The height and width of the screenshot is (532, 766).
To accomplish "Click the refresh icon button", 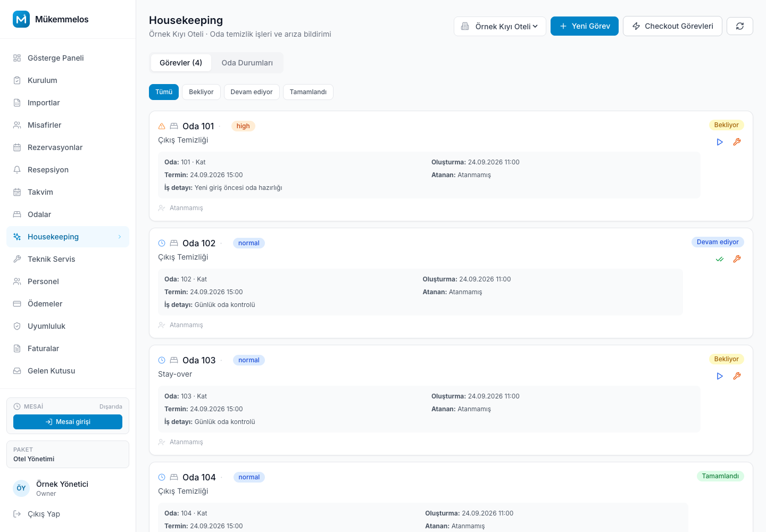I will [x=739, y=26].
